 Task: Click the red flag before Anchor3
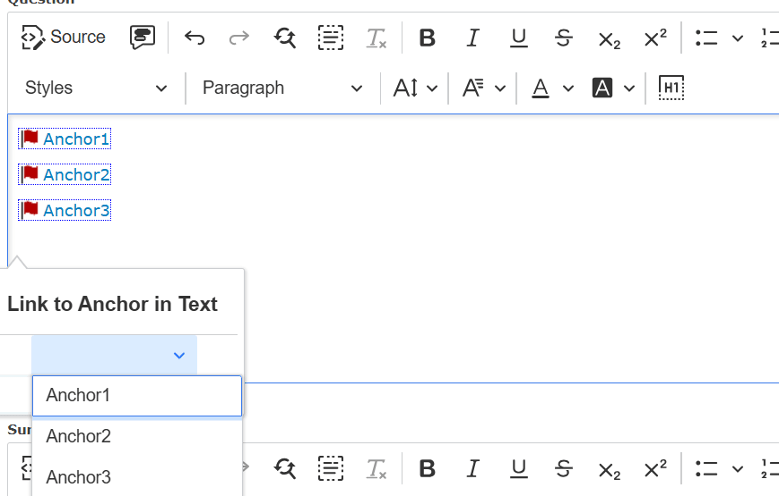pyautogui.click(x=29, y=209)
